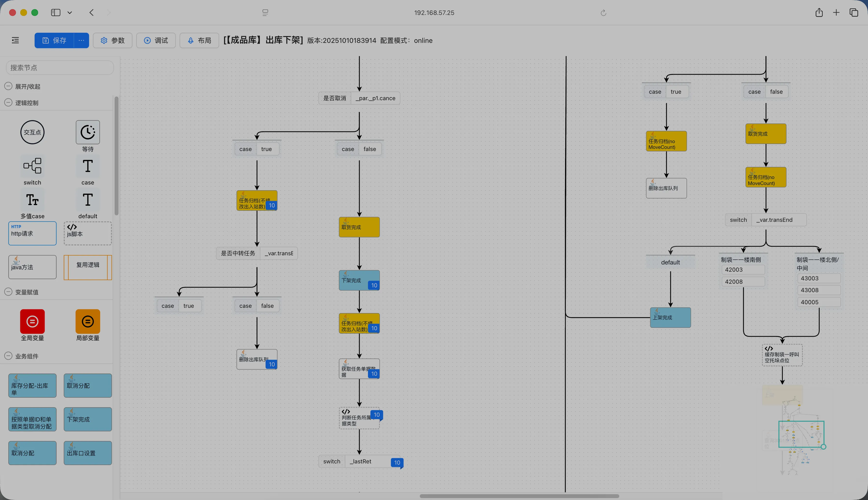Select the 出库口设置 component
This screenshot has width=868, height=500.
click(x=88, y=453)
